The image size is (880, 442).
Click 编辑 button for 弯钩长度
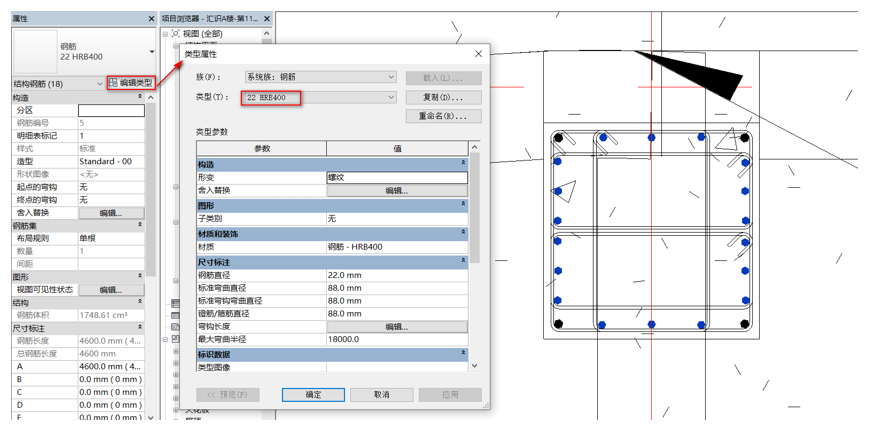click(396, 327)
